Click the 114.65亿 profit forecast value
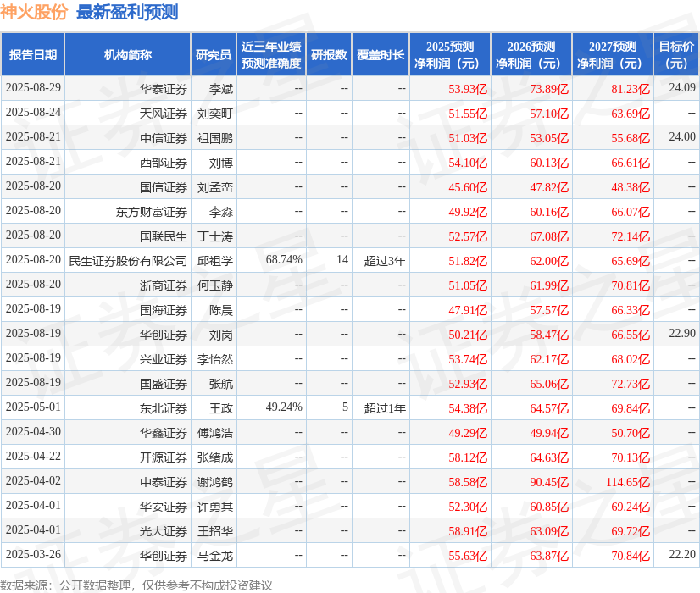The width and height of the screenshot is (700, 593). 628,482
